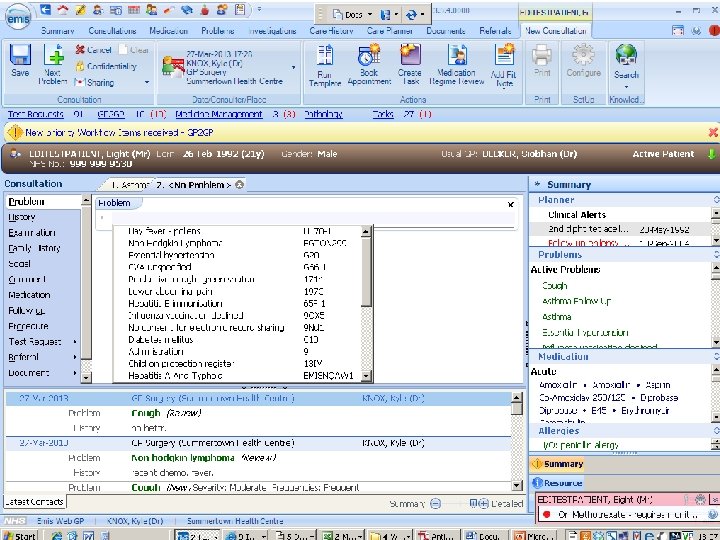Image resolution: width=720 pixels, height=540 pixels.
Task: Close the No Problem tab
Action: coord(239,185)
